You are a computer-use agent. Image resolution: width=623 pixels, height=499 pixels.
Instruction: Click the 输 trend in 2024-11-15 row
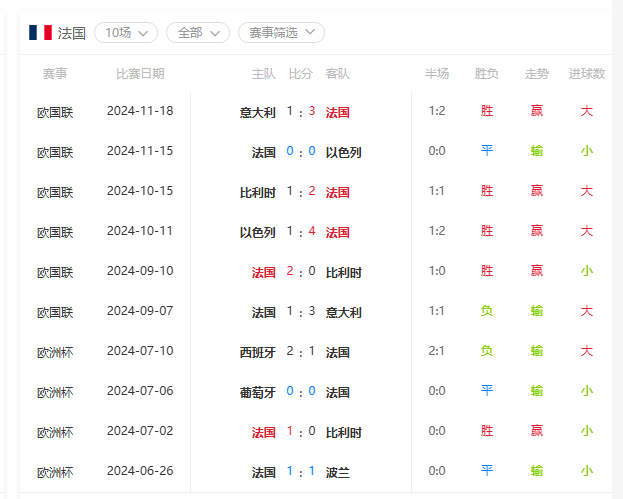tap(537, 151)
